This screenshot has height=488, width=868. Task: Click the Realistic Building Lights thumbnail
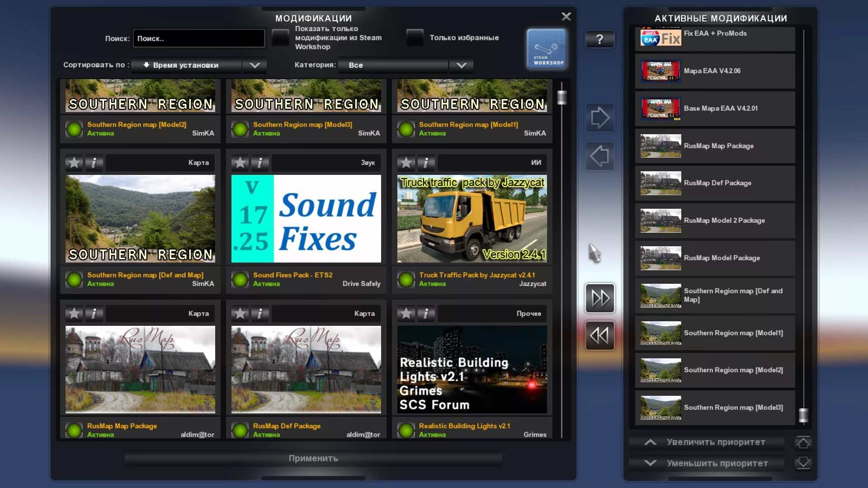pyautogui.click(x=472, y=369)
